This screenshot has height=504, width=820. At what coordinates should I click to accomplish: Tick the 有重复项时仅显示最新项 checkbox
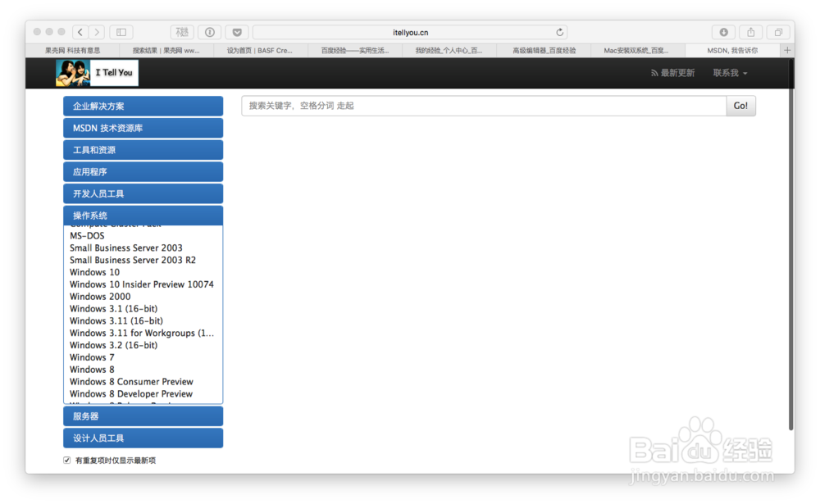coord(67,460)
